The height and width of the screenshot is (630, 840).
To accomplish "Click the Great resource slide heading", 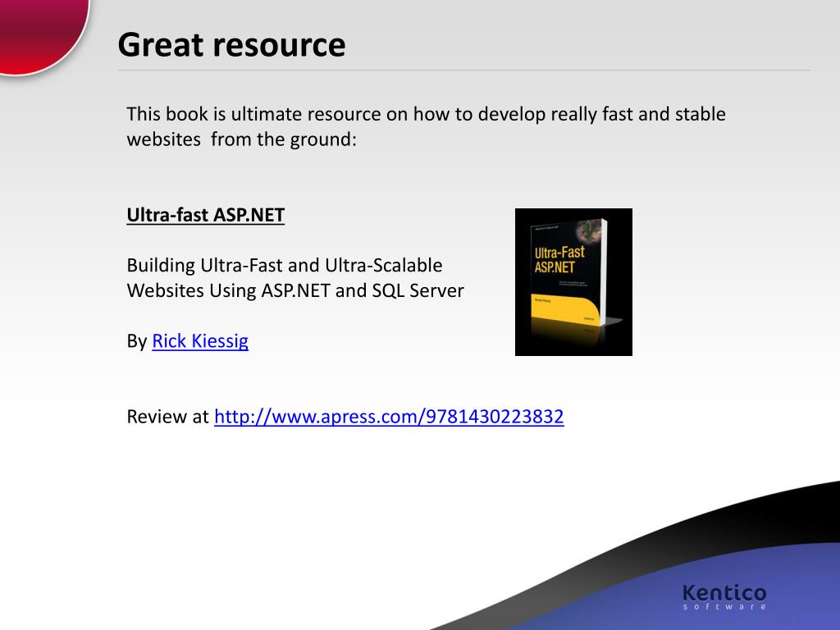I will point(231,44).
